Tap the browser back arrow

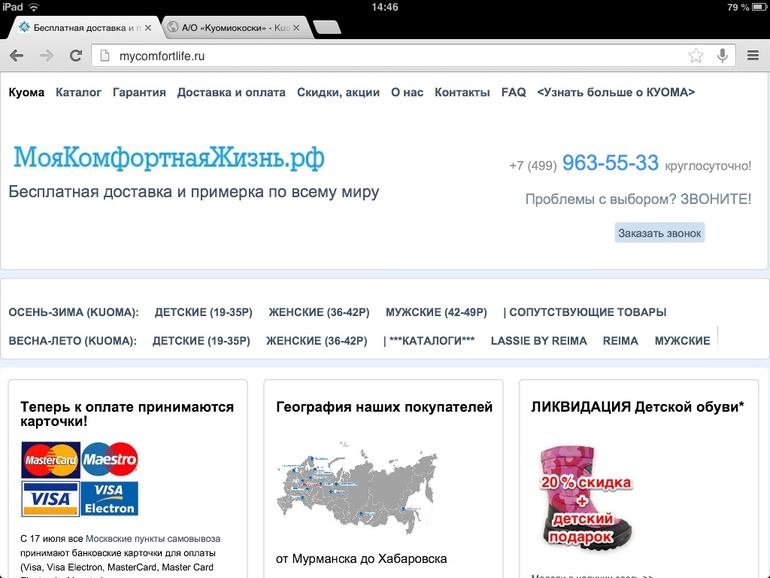tap(17, 56)
